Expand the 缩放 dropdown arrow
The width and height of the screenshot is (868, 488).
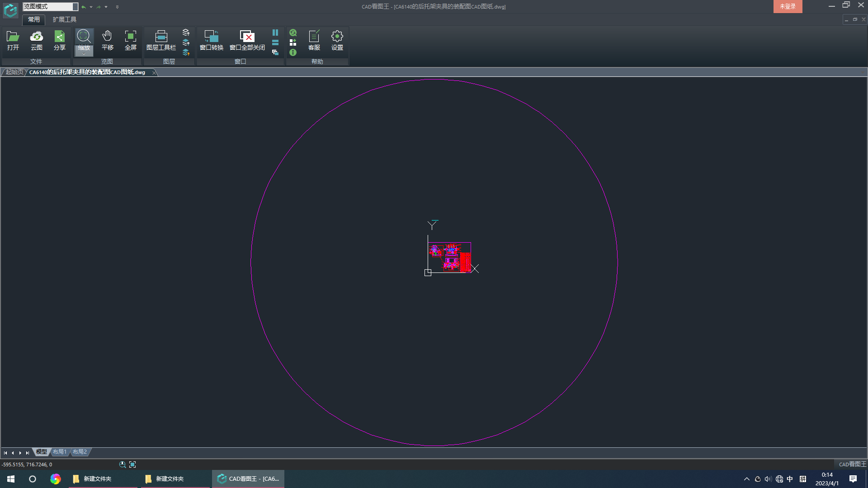84,54
